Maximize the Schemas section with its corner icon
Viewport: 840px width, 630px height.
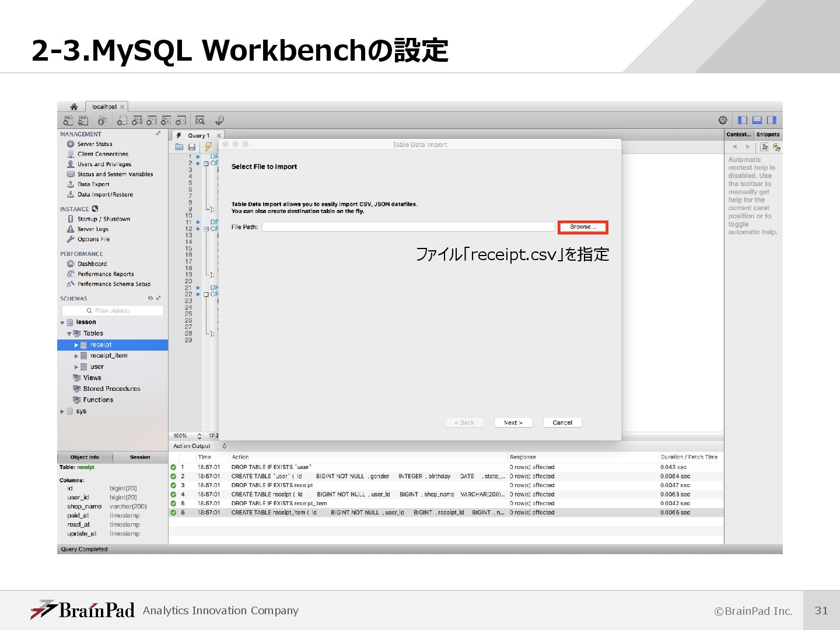click(158, 298)
